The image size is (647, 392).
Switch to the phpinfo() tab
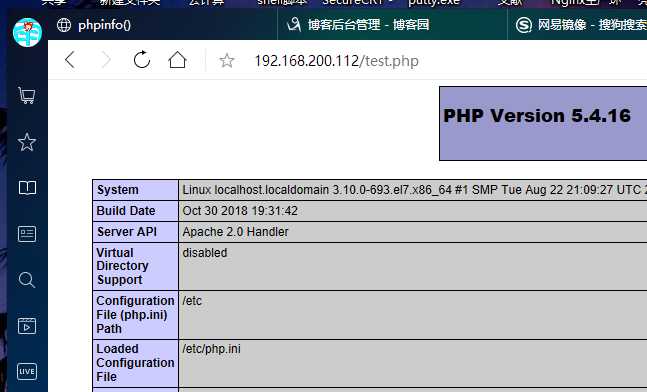point(163,25)
